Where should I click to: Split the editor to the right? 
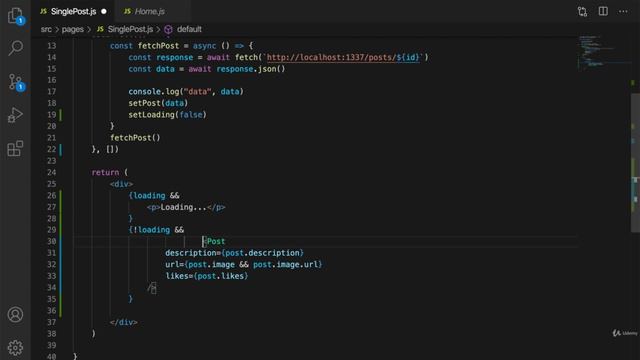[603, 11]
